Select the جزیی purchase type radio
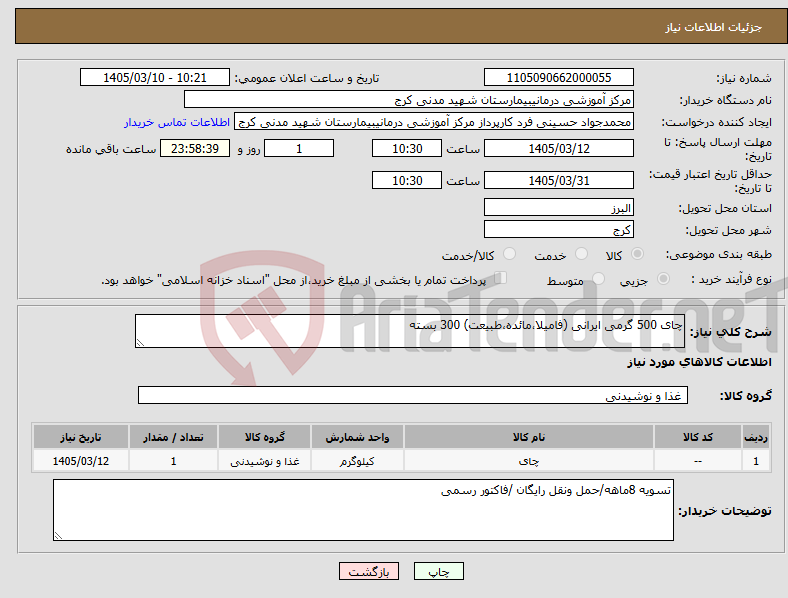 point(663,278)
